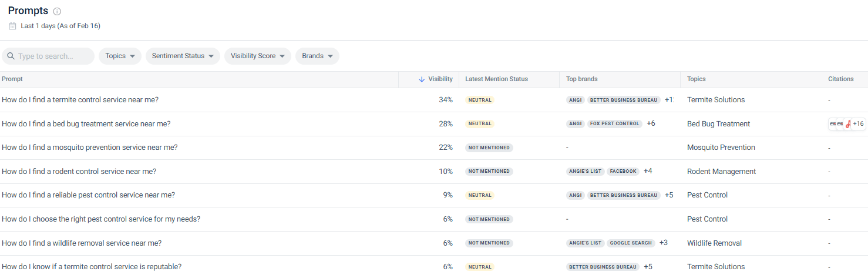Open the Sentiment Status filter dropdown
The height and width of the screenshot is (278, 868).
(x=183, y=56)
